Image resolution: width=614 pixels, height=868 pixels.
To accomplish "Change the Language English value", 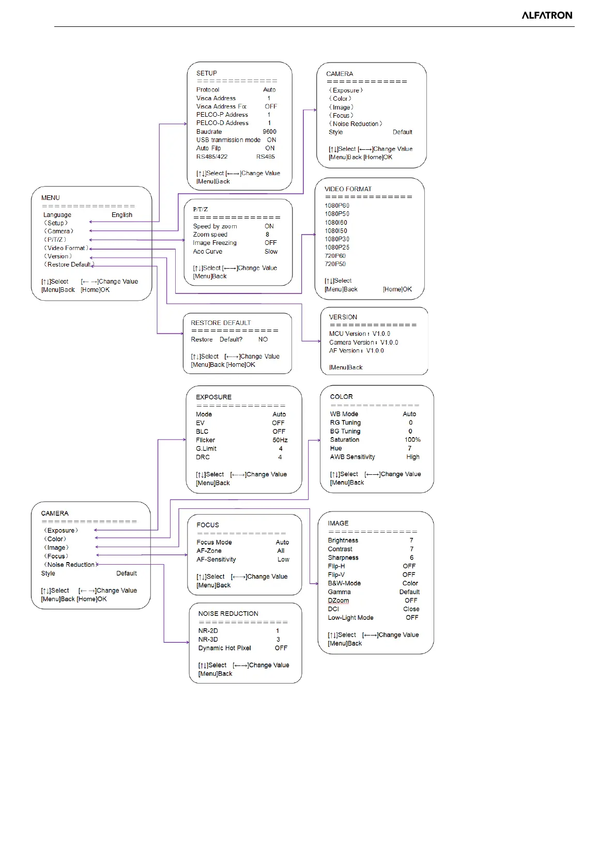I will point(122,215).
